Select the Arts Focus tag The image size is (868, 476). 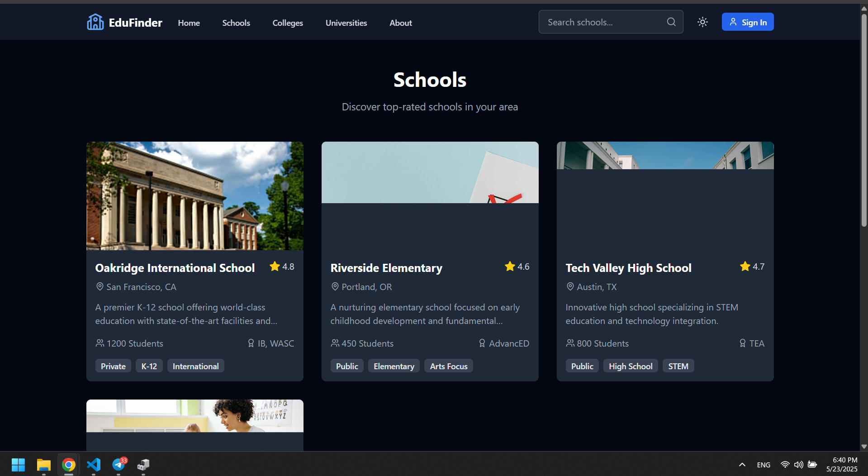tap(449, 366)
